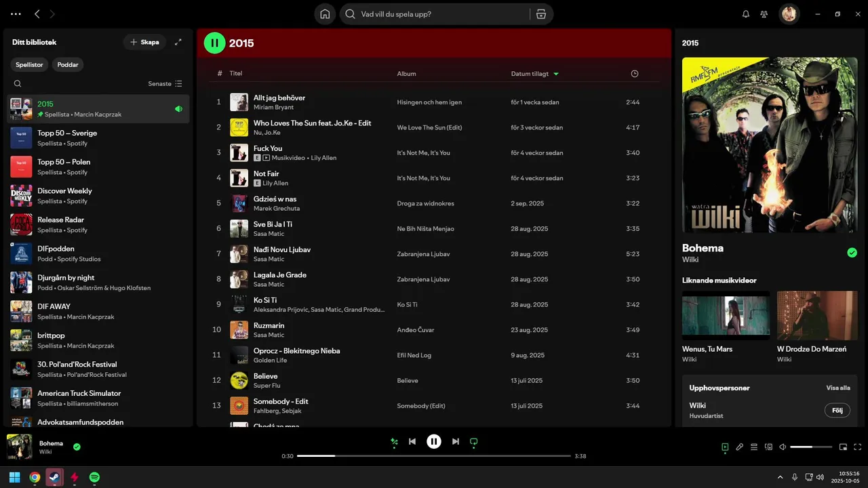The width and height of the screenshot is (868, 488).
Task: Show hidden tray icons chevron
Action: [x=780, y=477]
